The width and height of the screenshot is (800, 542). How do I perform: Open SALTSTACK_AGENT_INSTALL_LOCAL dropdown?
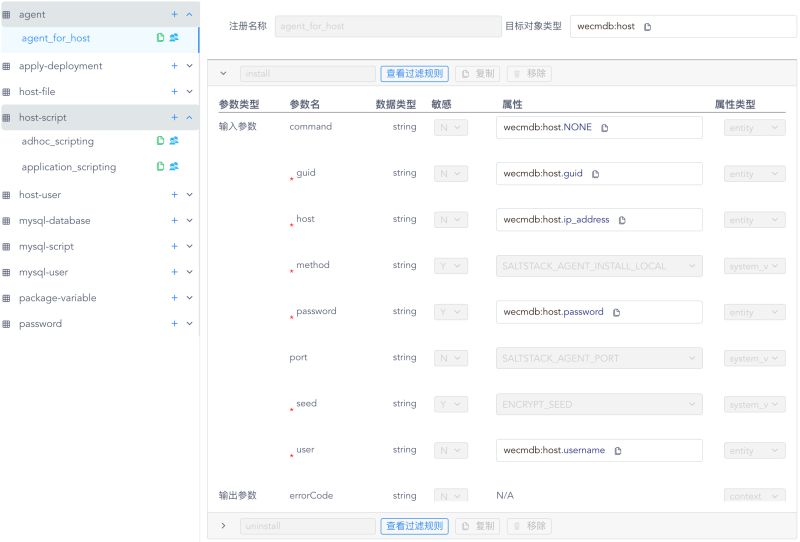599,266
